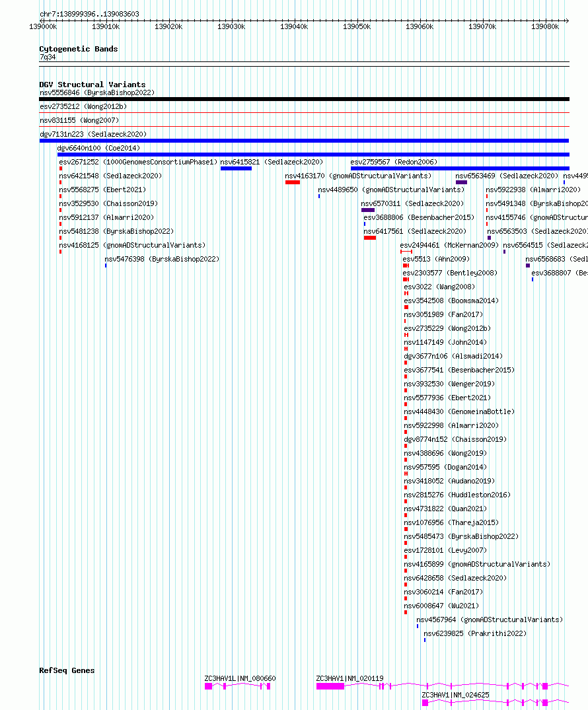The image size is (588, 710).
Task: Click esv2303577 (Bentley2008) label
Action: 451,273
